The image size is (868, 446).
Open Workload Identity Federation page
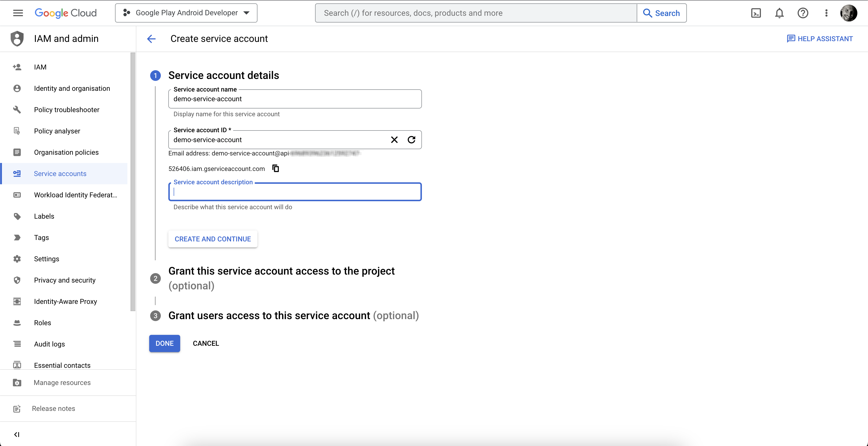pyautogui.click(x=76, y=195)
